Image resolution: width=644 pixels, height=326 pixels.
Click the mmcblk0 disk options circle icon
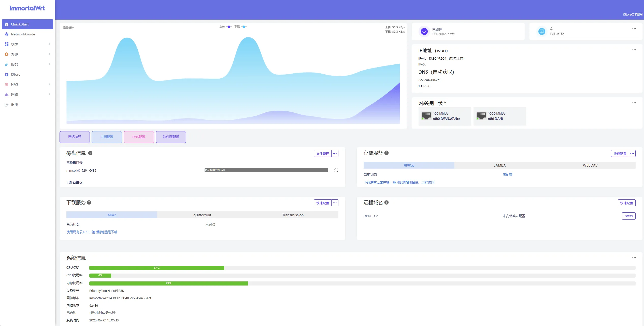coord(336,170)
